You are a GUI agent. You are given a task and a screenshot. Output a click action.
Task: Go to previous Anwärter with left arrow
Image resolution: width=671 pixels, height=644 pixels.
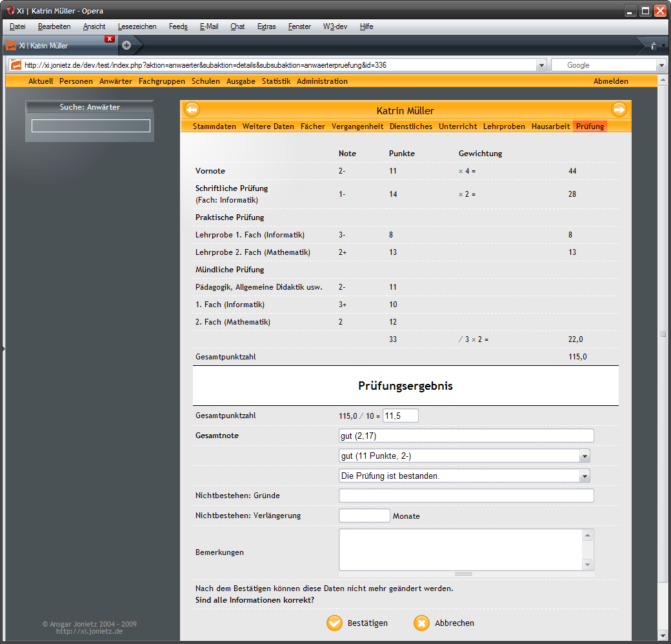[x=192, y=110]
